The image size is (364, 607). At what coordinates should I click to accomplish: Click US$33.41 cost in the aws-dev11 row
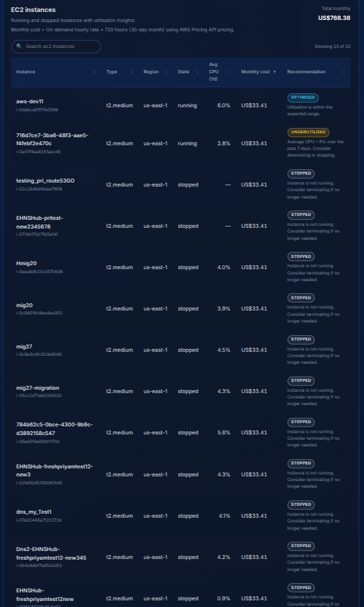point(254,106)
